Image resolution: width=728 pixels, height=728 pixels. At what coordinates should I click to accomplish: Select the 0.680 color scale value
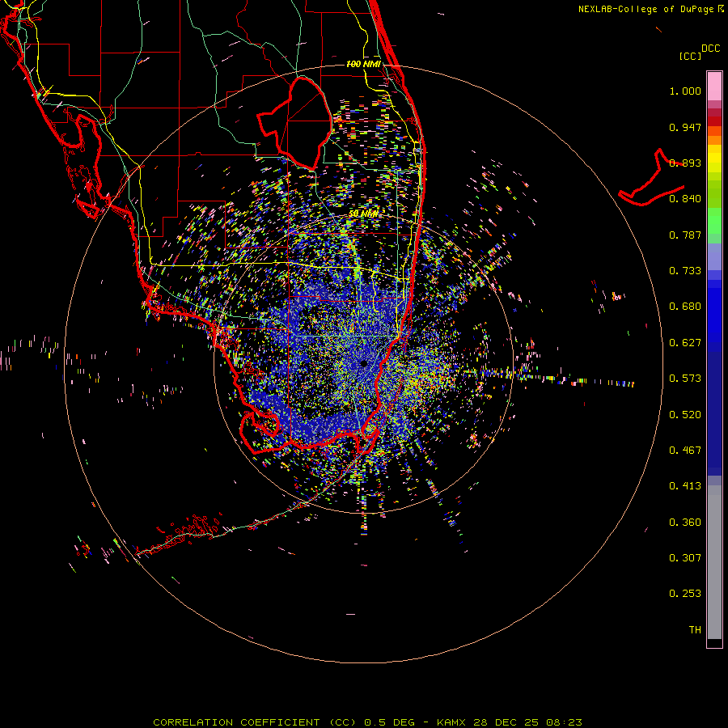(x=685, y=307)
